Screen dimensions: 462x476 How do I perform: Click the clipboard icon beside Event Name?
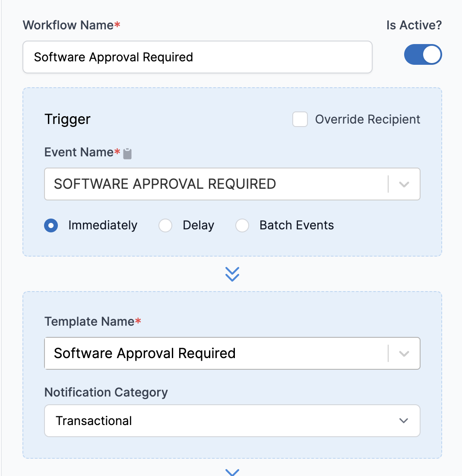[x=127, y=154]
